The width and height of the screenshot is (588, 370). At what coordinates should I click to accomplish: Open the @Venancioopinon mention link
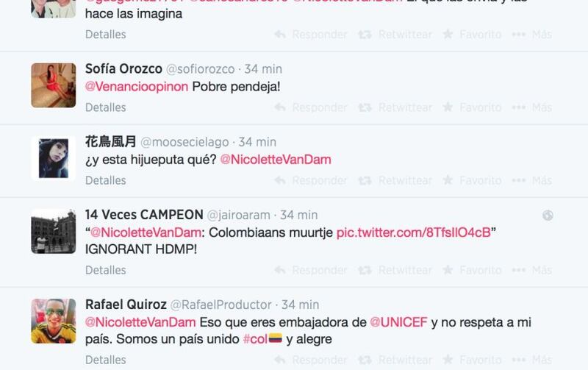click(137, 87)
